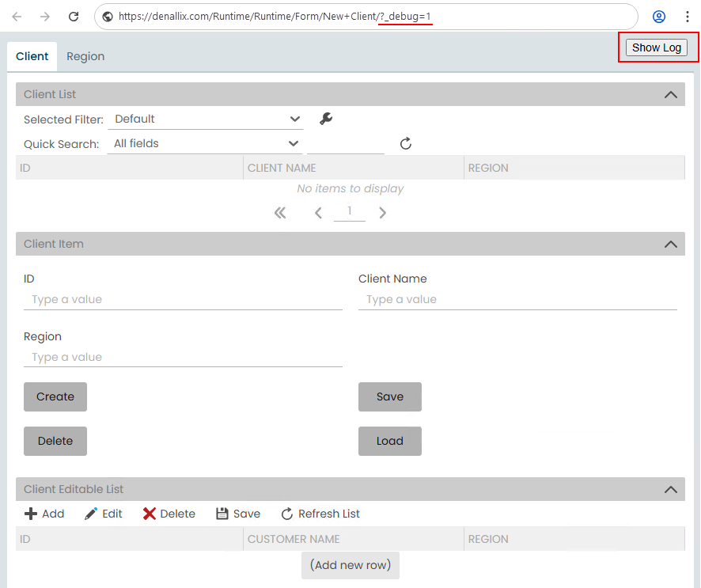This screenshot has width=701, height=588.
Task: Click the editable list ID column header
Action: click(x=129, y=539)
